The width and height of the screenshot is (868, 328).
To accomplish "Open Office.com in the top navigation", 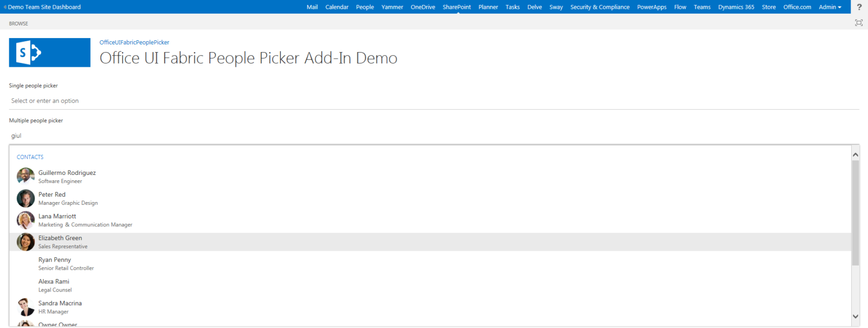I will (x=797, y=7).
